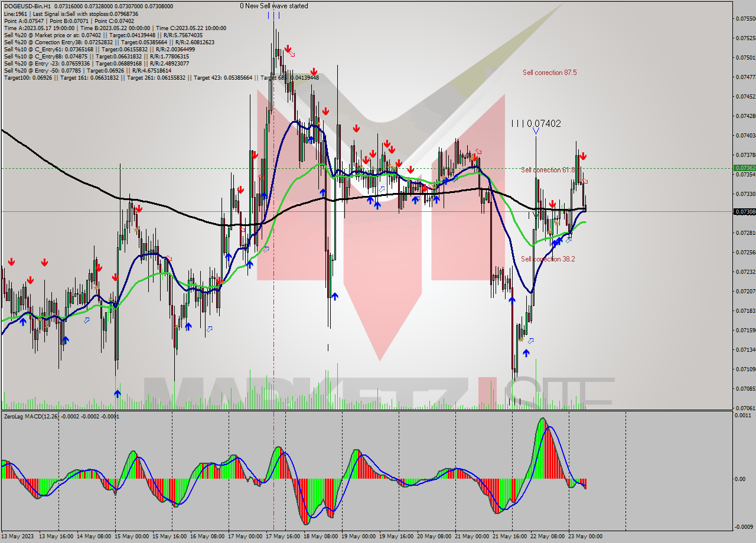Click the '17 May 16:00' time axis label
This screenshot has width=756, height=543.
[283, 537]
